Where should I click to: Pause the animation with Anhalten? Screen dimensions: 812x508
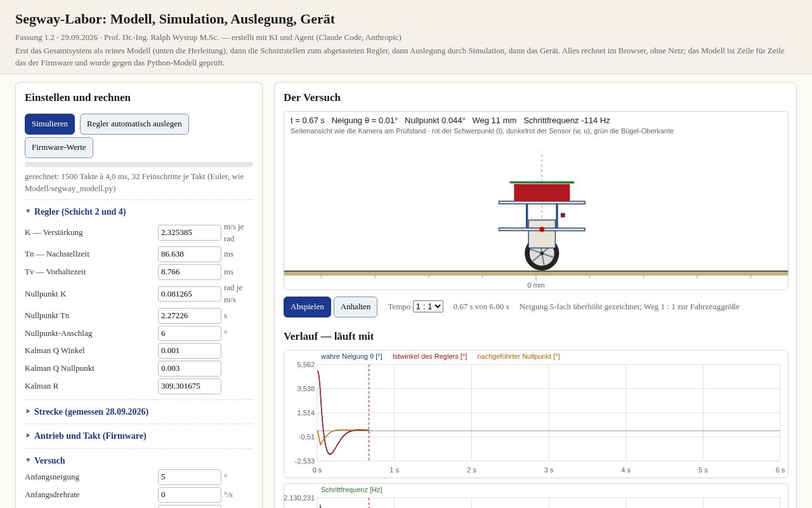point(355,307)
